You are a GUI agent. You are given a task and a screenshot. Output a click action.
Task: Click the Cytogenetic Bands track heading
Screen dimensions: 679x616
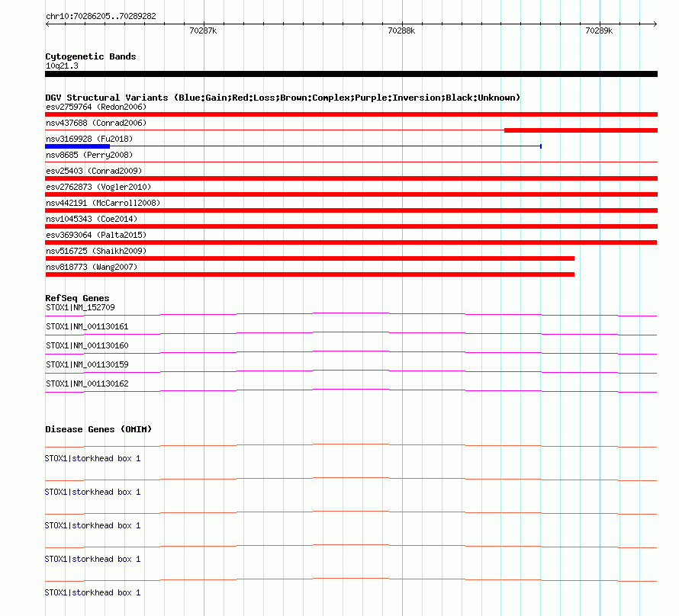click(x=91, y=56)
